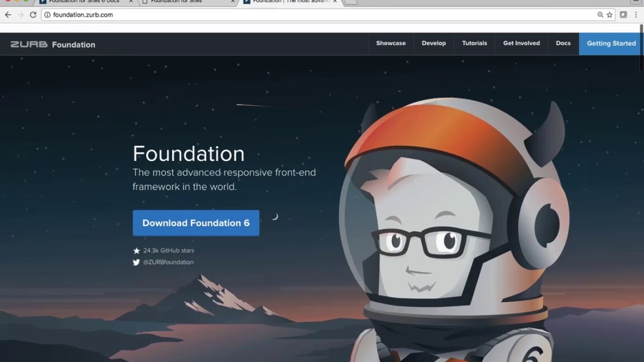This screenshot has height=362, width=644.
Task: Click the star icon beside GitHub stars
Action: pyautogui.click(x=136, y=250)
